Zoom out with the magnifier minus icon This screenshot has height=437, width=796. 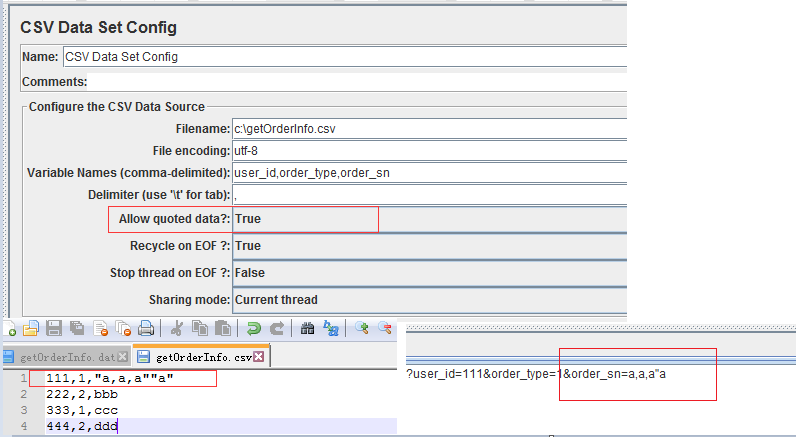(x=385, y=328)
